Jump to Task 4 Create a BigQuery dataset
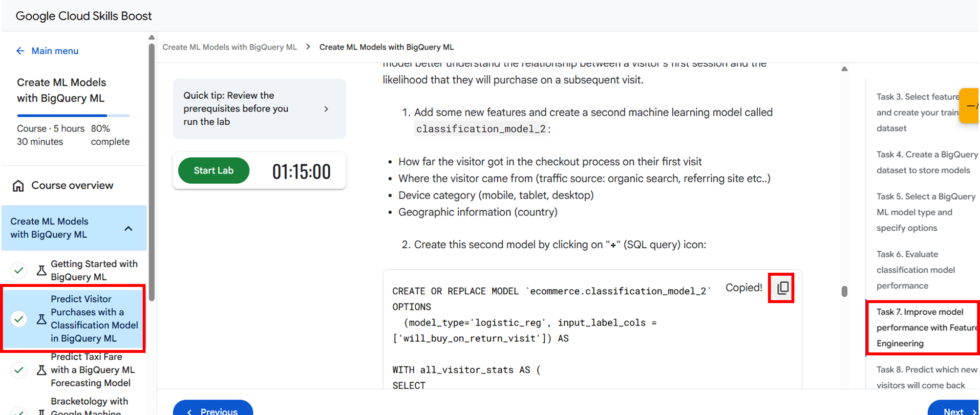 927,162
